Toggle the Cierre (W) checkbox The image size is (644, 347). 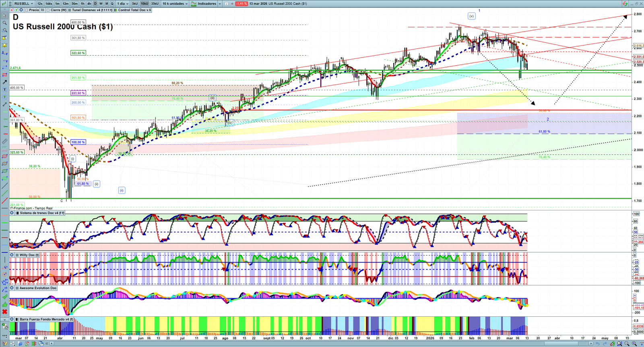click(48, 10)
